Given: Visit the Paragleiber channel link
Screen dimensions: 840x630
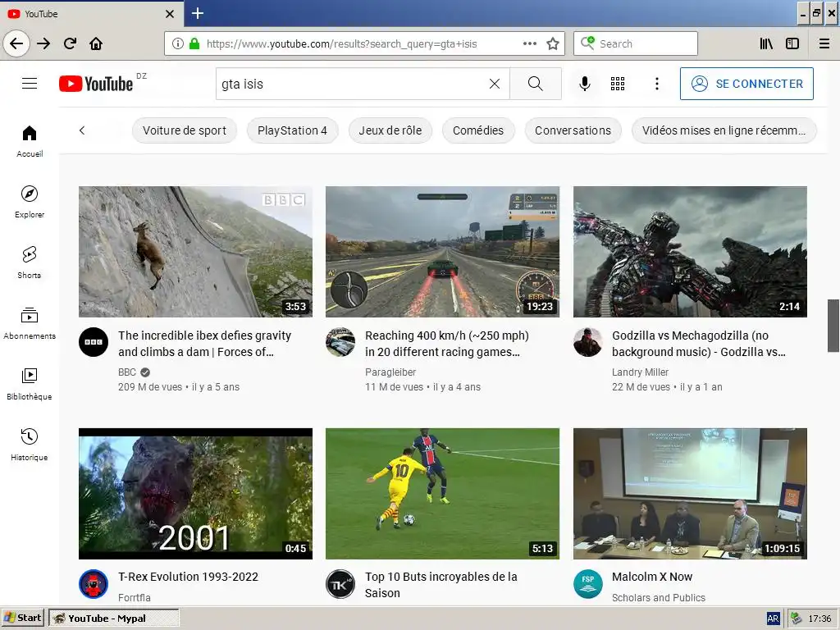Looking at the screenshot, I should pos(390,372).
